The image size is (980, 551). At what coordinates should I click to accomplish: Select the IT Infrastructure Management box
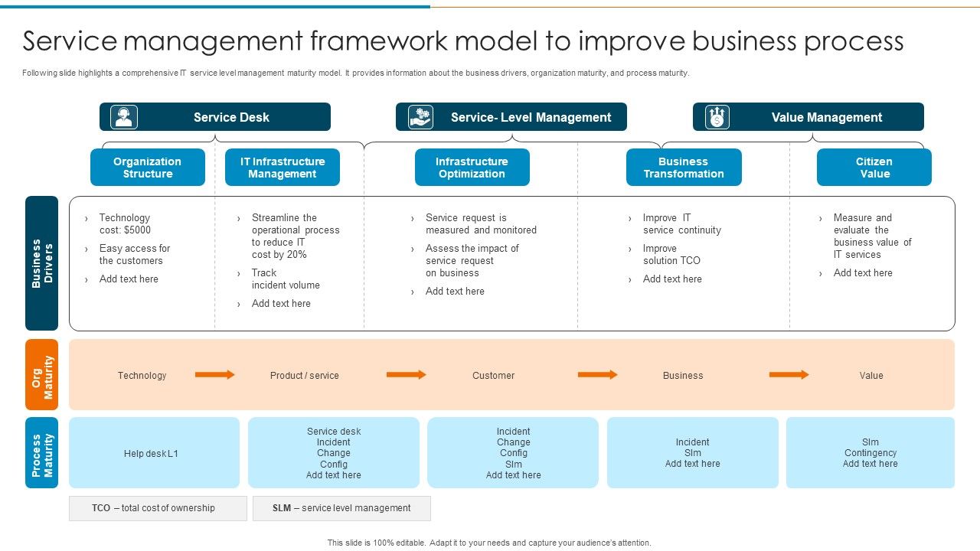(x=283, y=167)
